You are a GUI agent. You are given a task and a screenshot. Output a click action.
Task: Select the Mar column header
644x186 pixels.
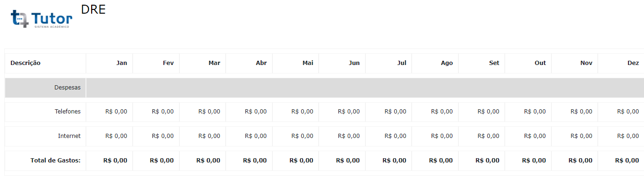(214, 63)
